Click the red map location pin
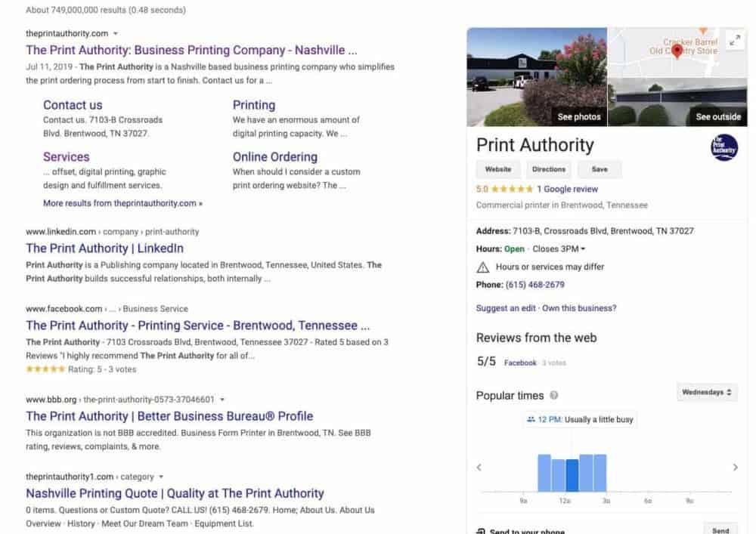Image resolution: width=756 pixels, height=534 pixels. click(x=677, y=51)
